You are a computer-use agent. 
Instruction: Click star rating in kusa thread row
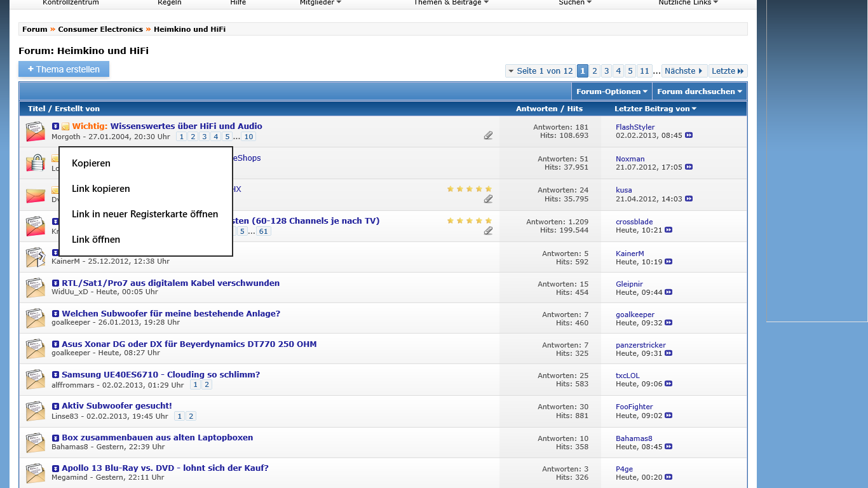[469, 189]
